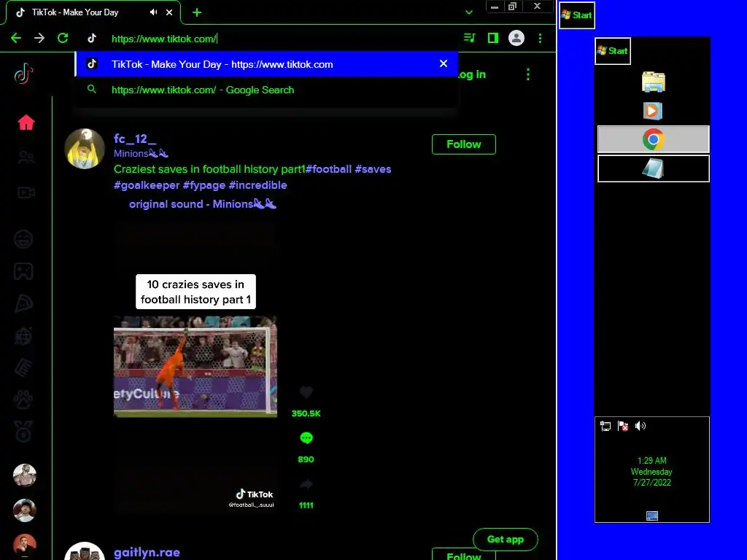Open the fc_12_ username link
This screenshot has width=747, height=560.
pyautogui.click(x=135, y=139)
